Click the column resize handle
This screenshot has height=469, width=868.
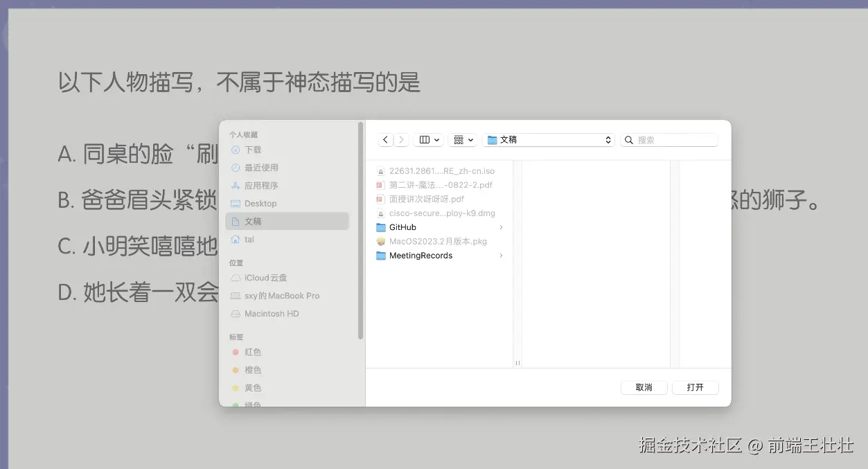click(517, 363)
